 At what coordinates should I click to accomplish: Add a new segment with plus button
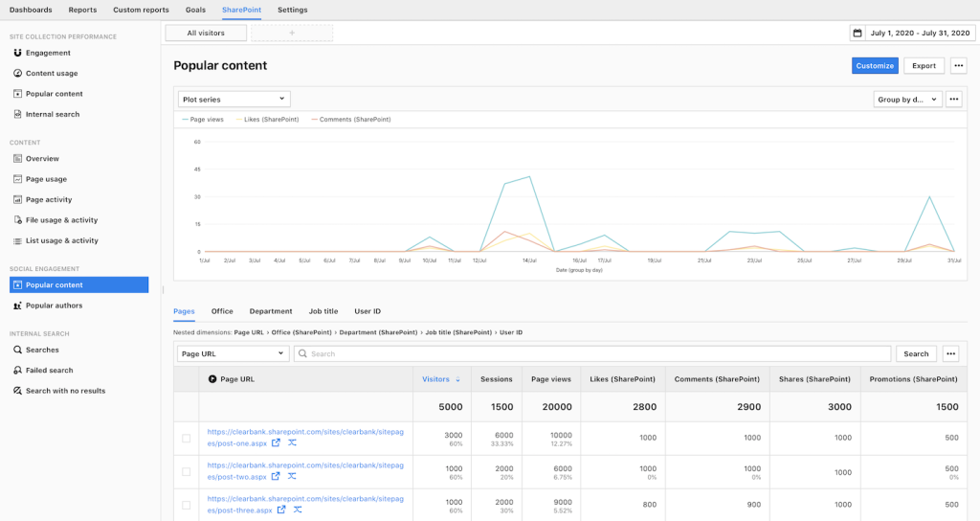coord(292,34)
